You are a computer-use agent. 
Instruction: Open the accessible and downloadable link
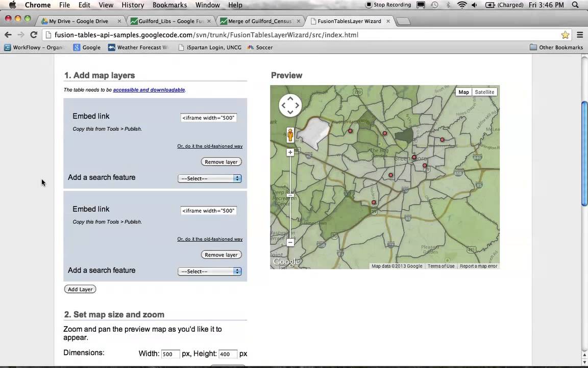point(149,90)
